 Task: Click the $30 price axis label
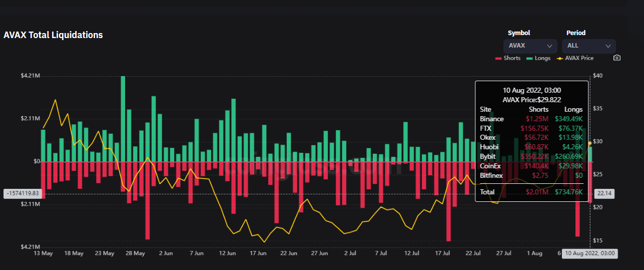[597, 142]
